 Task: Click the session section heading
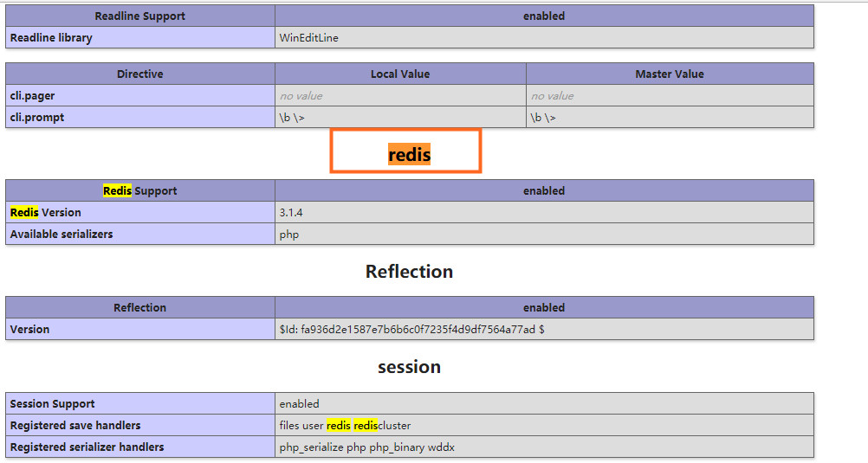tap(409, 367)
